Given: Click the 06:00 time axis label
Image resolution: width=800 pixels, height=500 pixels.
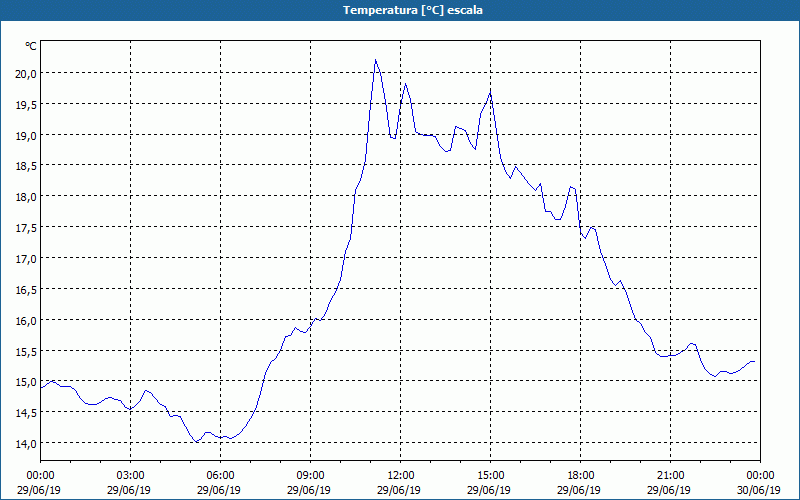Looking at the screenshot, I should coord(220,476).
